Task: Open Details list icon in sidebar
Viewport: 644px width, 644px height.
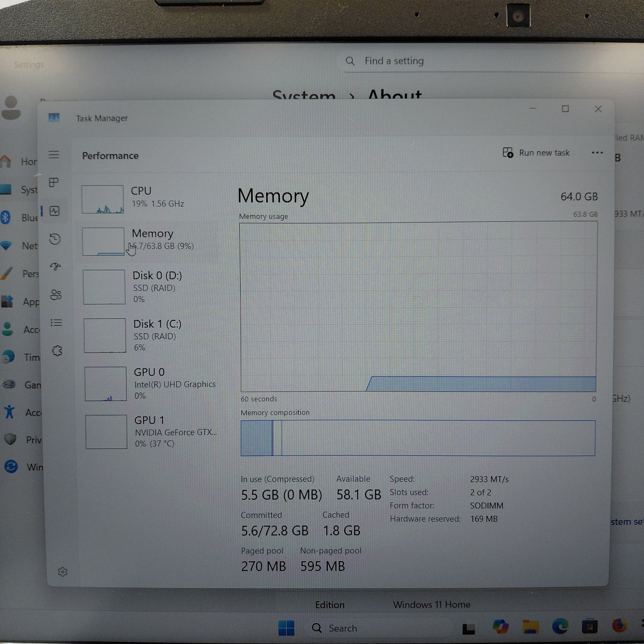Action: (56, 323)
